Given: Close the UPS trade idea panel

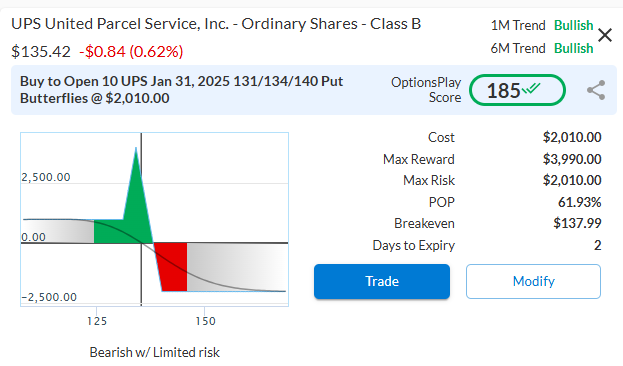Looking at the screenshot, I should 605,35.
